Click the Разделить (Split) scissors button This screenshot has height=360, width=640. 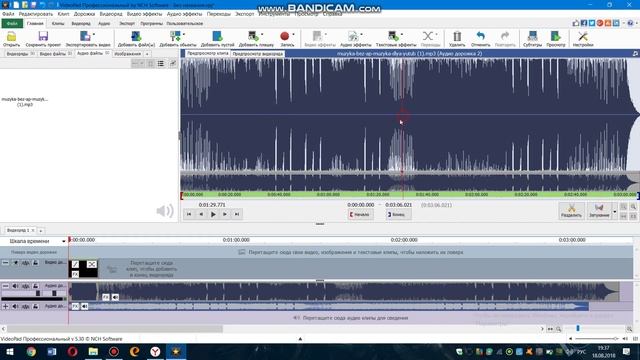point(571,211)
